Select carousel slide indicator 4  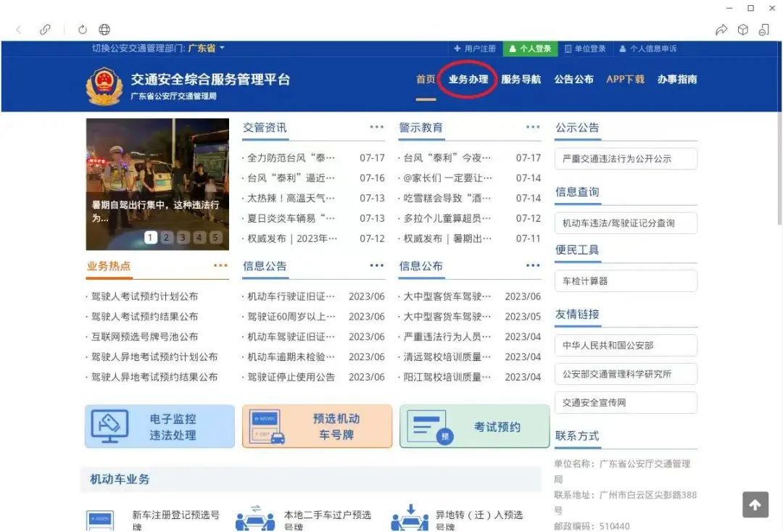pyautogui.click(x=199, y=238)
